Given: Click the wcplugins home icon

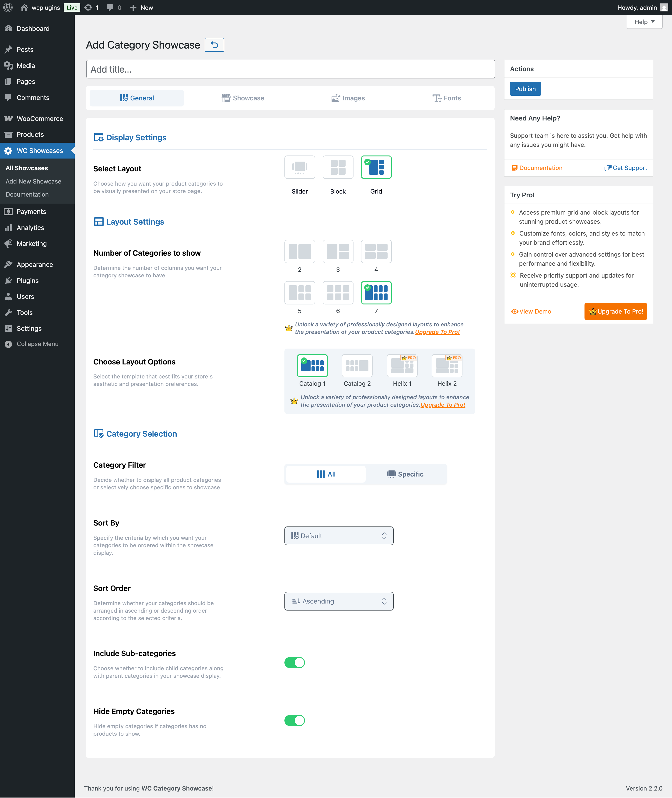Looking at the screenshot, I should click(24, 8).
